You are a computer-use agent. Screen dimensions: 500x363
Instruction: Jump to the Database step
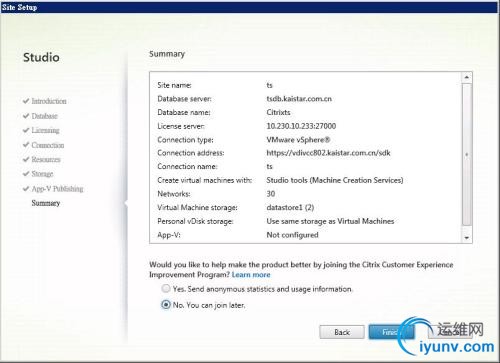point(45,116)
